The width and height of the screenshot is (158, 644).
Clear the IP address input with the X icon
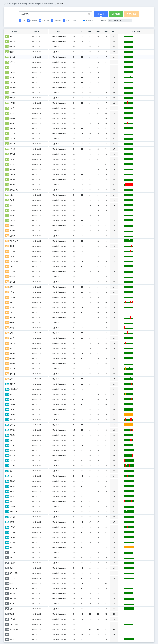(x=89, y=14)
